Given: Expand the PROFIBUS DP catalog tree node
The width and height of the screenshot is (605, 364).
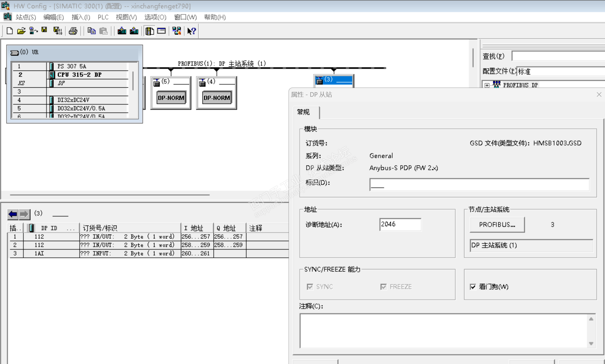Looking at the screenshot, I should click(487, 85).
